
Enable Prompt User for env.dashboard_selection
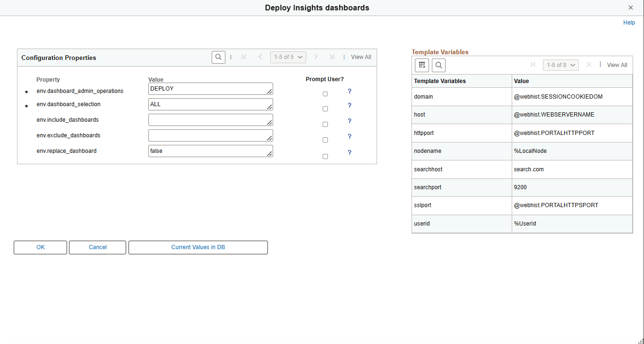coord(325,109)
